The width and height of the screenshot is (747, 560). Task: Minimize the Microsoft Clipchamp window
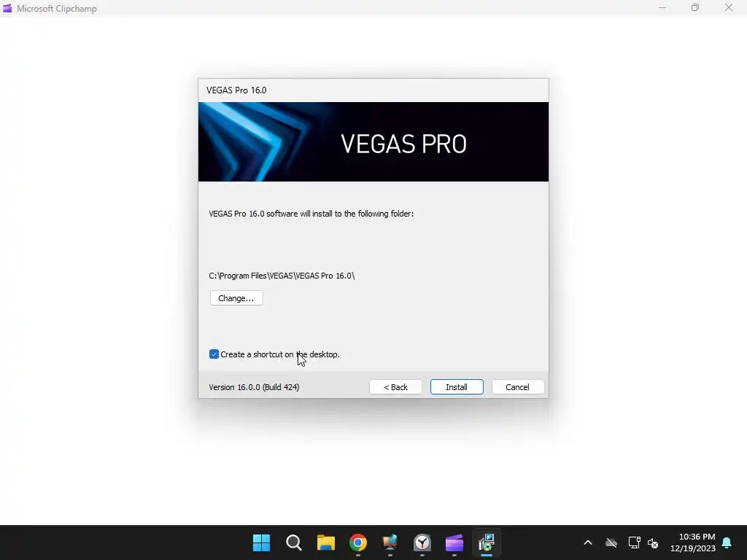(x=662, y=7)
